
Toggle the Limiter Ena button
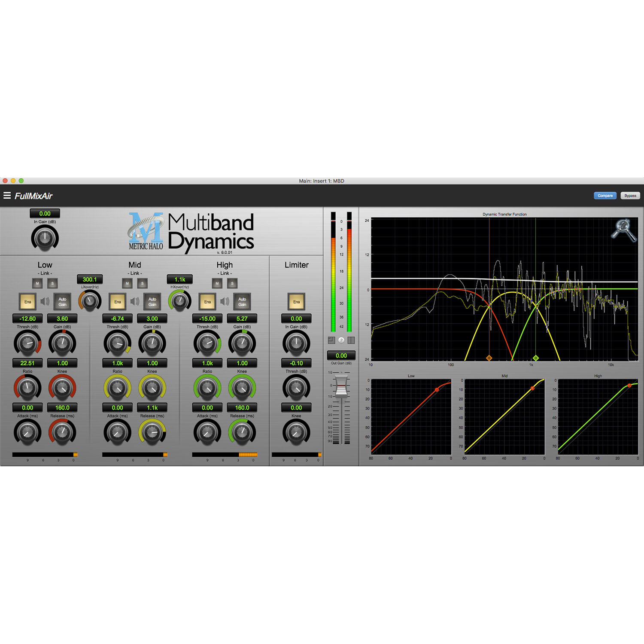(296, 301)
